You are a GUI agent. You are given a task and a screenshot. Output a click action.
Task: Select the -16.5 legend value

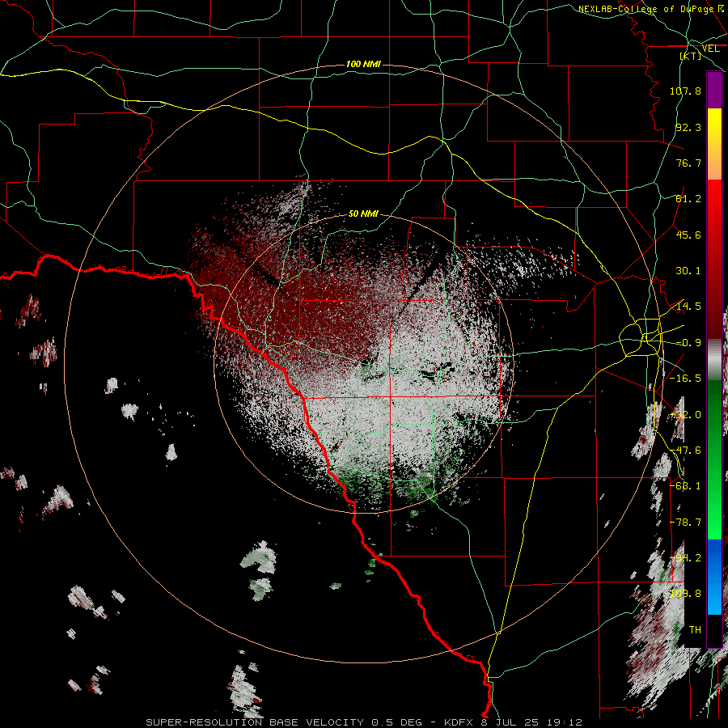(685, 379)
